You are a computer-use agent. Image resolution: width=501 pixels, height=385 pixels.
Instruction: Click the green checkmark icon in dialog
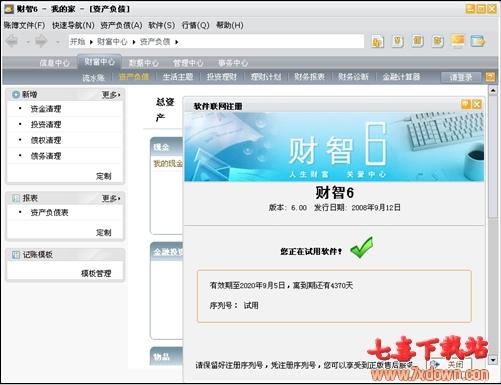click(x=362, y=248)
